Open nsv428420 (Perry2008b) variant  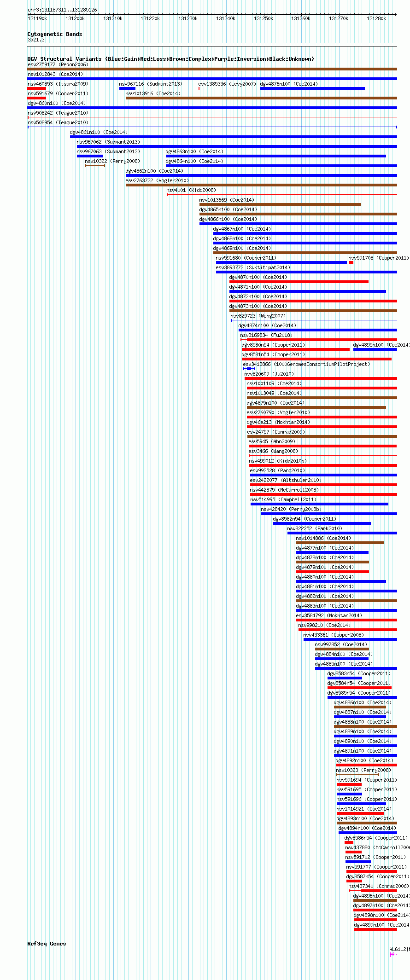[x=291, y=509]
